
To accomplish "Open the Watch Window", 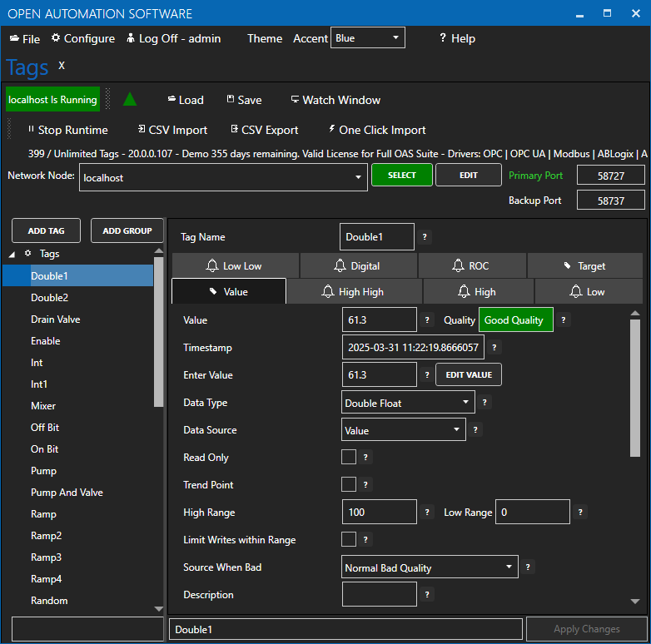I will pyautogui.click(x=335, y=100).
